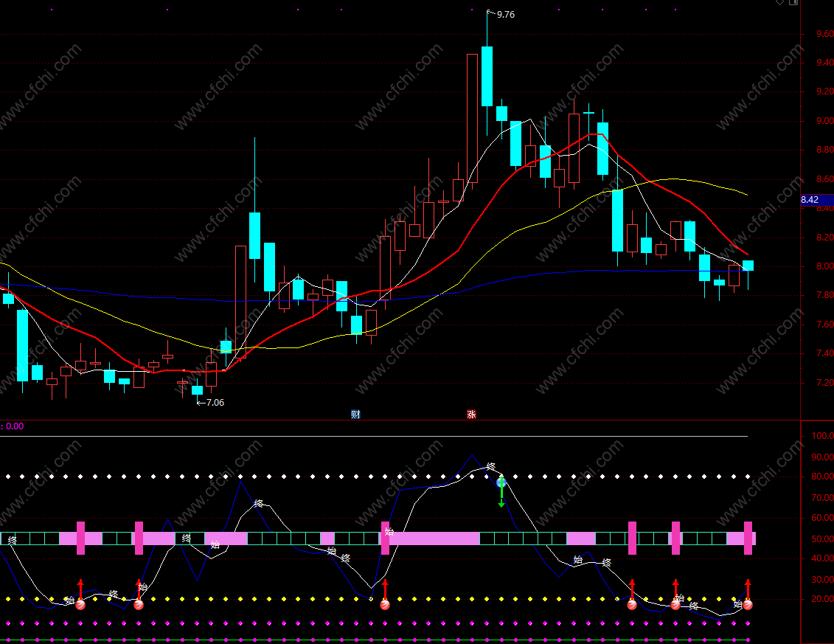Select the last cyan candlestick on the right
834x644 pixels.
[748, 266]
